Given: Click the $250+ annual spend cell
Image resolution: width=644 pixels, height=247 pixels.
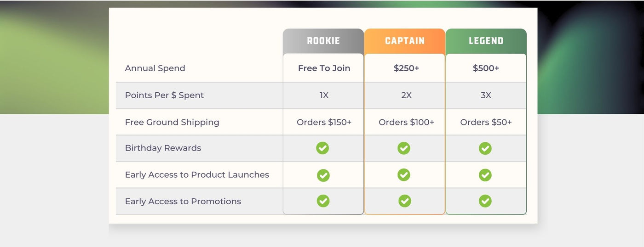Looking at the screenshot, I should 406,68.
